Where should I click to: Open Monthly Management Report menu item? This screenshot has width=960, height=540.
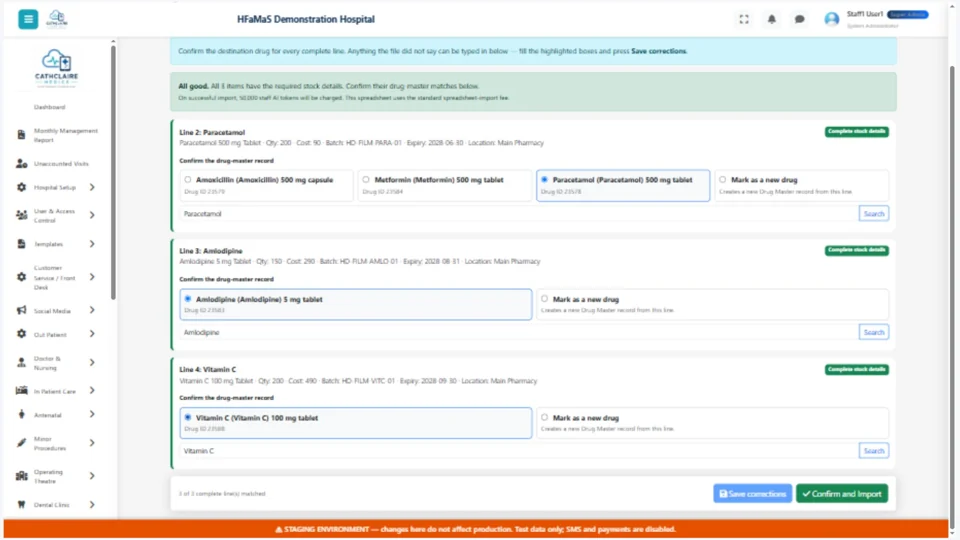[66, 135]
